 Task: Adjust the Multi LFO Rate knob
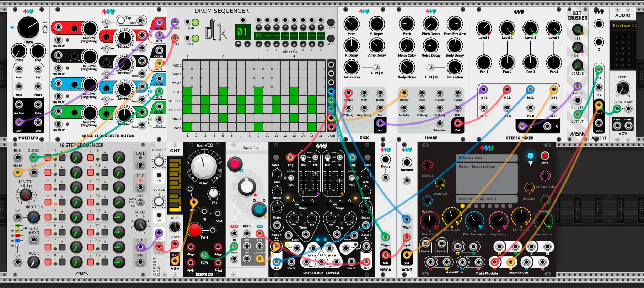pyautogui.click(x=28, y=27)
